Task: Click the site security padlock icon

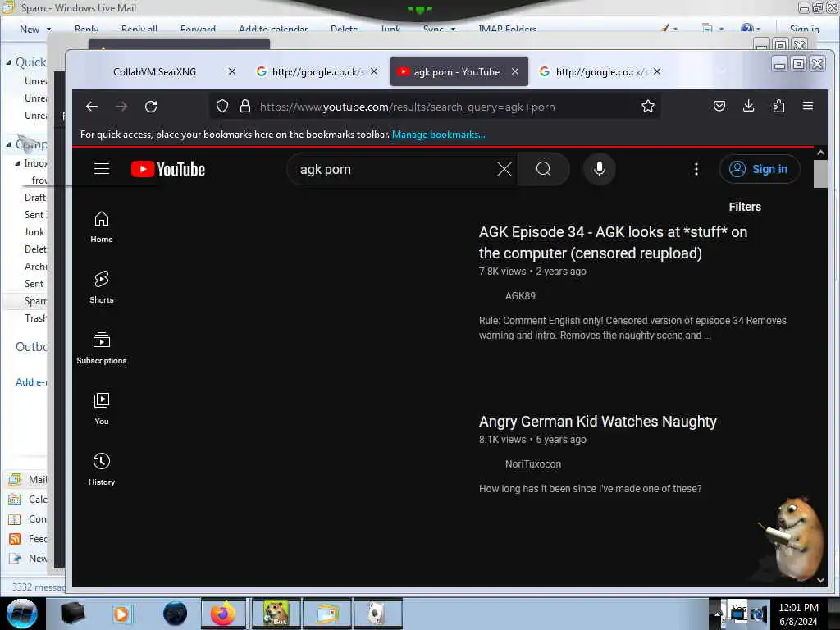Action: coord(245,107)
